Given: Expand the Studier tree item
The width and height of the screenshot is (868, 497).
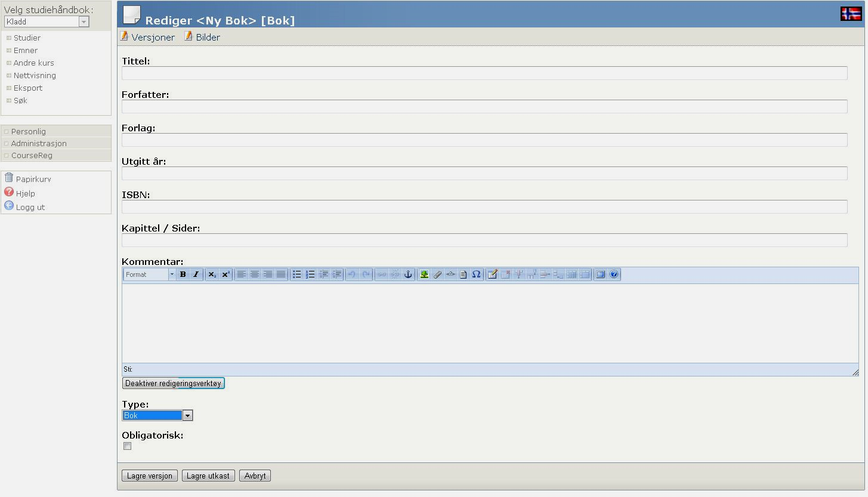Looking at the screenshot, I should click(9, 38).
